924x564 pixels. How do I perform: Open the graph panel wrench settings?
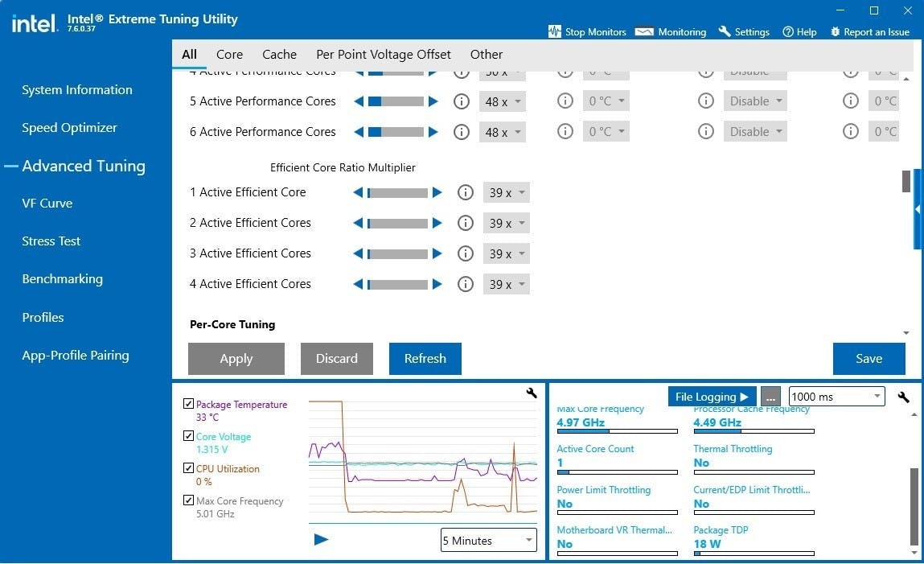click(x=531, y=393)
